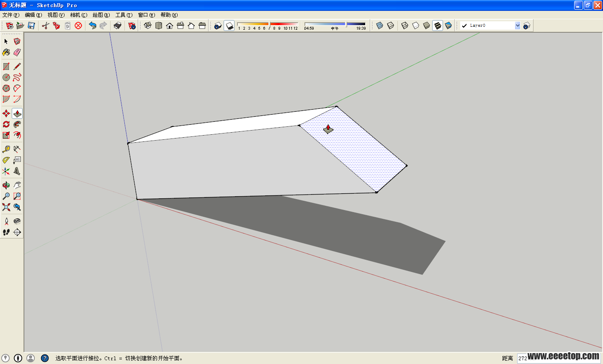This screenshot has height=364, width=603.
Task: Click Zoom Extents in the side toolbar
Action: point(6,207)
